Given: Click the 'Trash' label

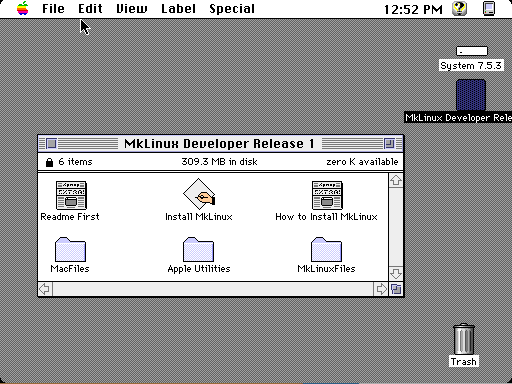Looking at the screenshot, I should tap(464, 362).
